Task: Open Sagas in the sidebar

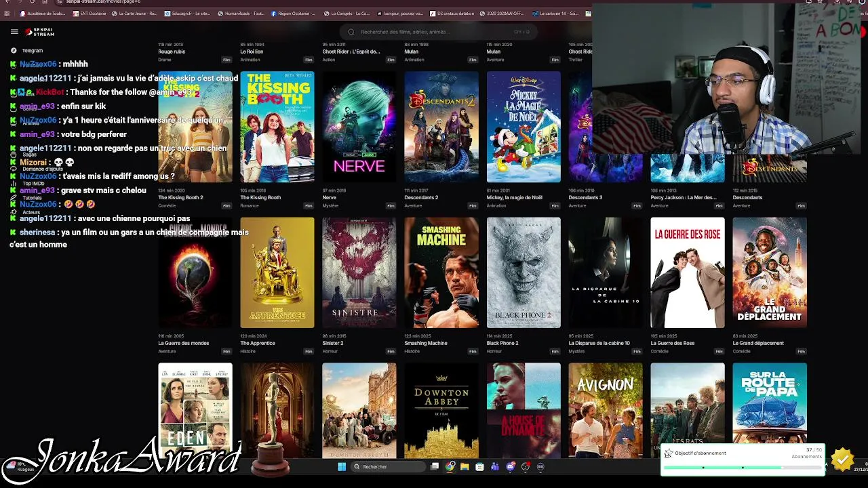Action: tap(24, 155)
